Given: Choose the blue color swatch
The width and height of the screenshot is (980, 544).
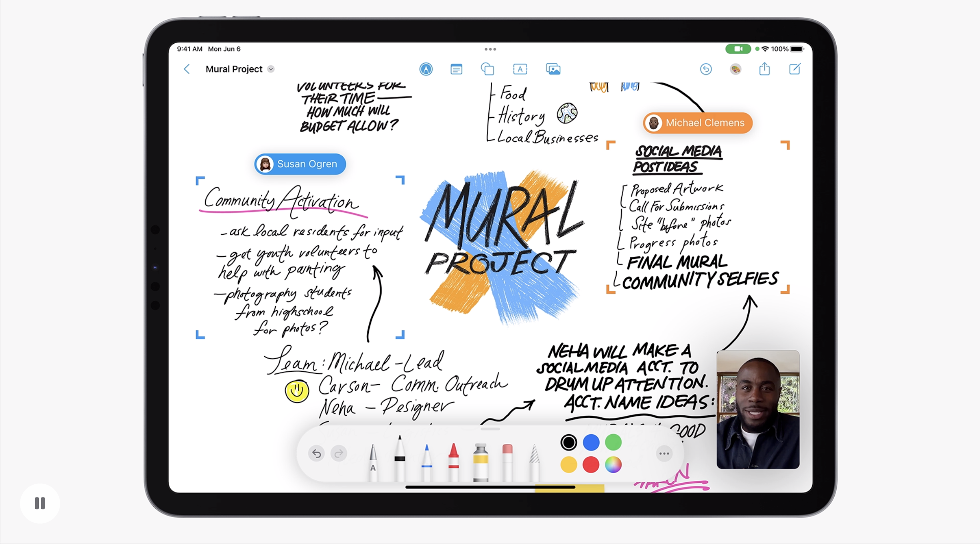Looking at the screenshot, I should [x=591, y=442].
